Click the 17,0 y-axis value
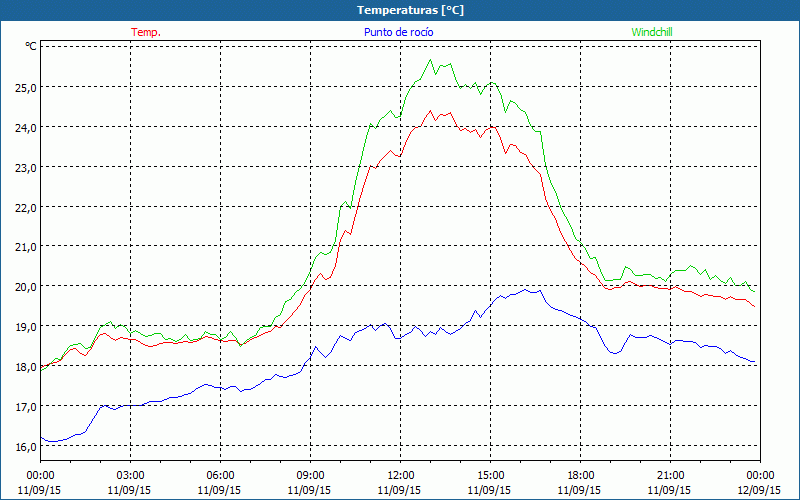 tap(27, 407)
